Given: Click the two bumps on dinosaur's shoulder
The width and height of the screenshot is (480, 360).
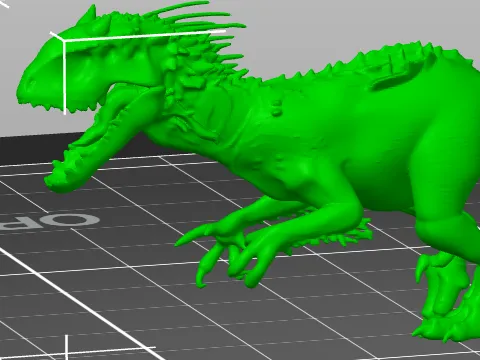Looking at the screenshot, I should (276, 107).
